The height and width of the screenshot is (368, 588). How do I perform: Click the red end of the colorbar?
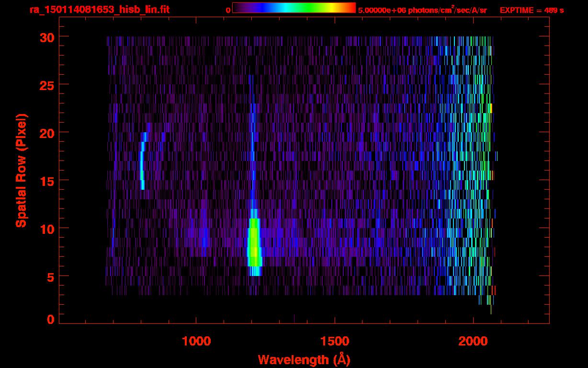click(x=351, y=8)
